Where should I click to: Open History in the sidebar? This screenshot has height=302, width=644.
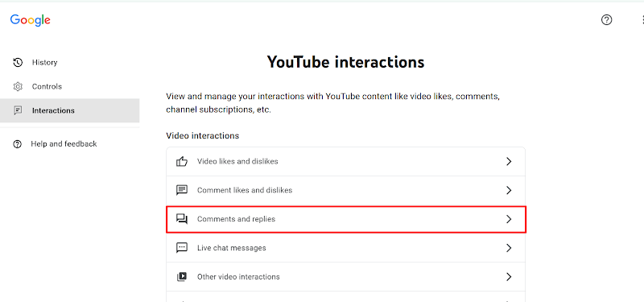pos(70,63)
